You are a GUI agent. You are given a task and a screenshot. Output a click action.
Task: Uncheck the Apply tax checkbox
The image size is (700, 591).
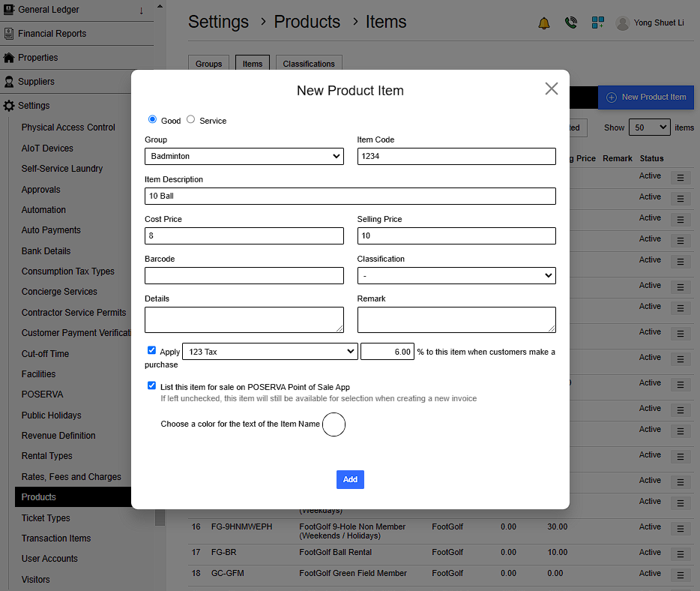(152, 350)
